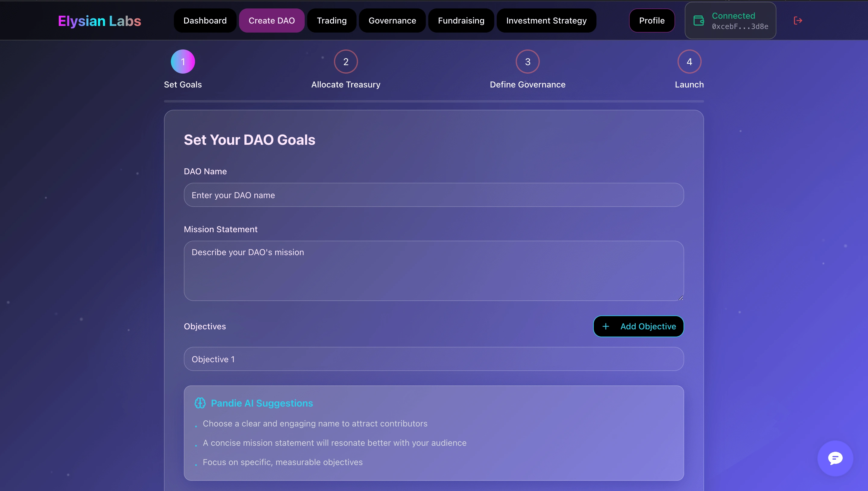Click the wallet connection icon
Image resolution: width=868 pixels, height=491 pixels.
(x=699, y=20)
